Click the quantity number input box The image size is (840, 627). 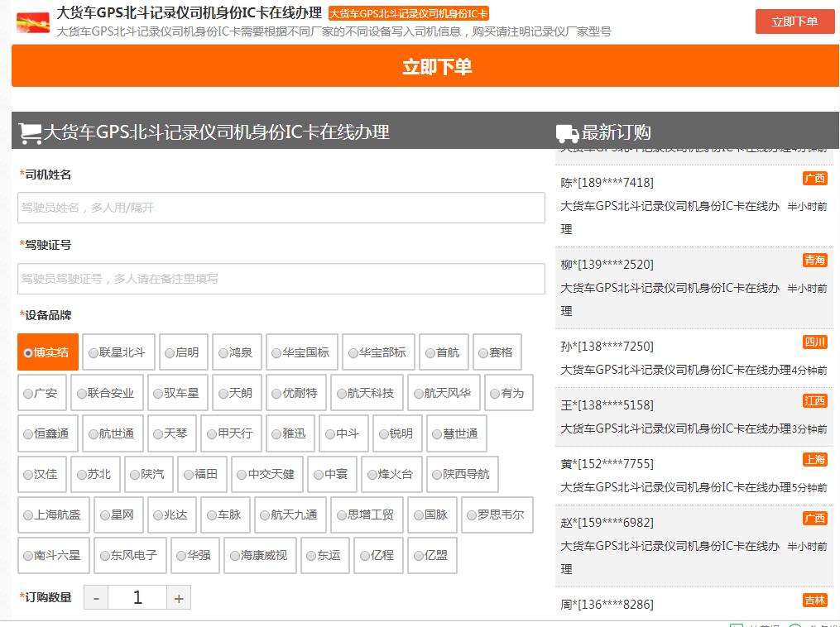(137, 597)
